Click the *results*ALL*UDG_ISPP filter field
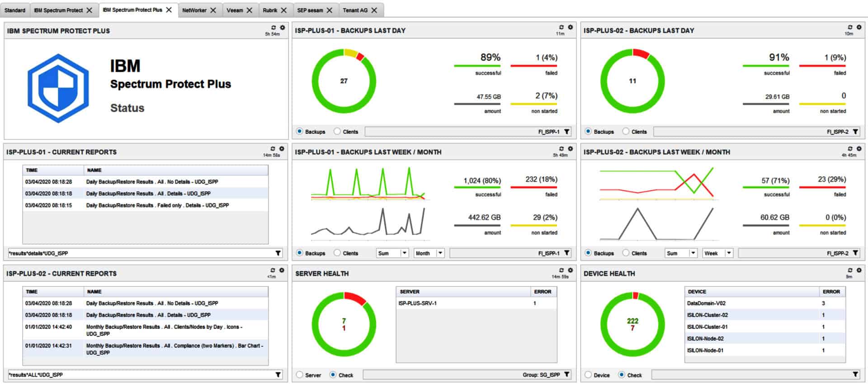 pos(140,375)
